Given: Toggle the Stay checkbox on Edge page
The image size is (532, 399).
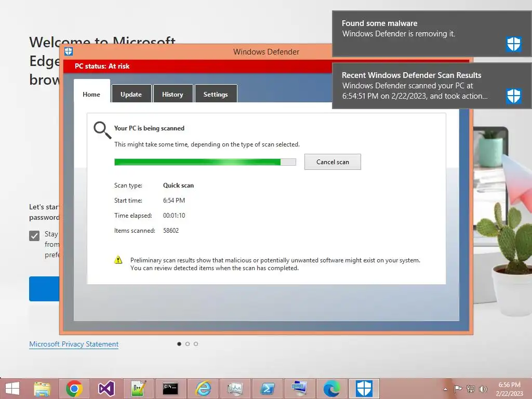Looking at the screenshot, I should coord(34,235).
